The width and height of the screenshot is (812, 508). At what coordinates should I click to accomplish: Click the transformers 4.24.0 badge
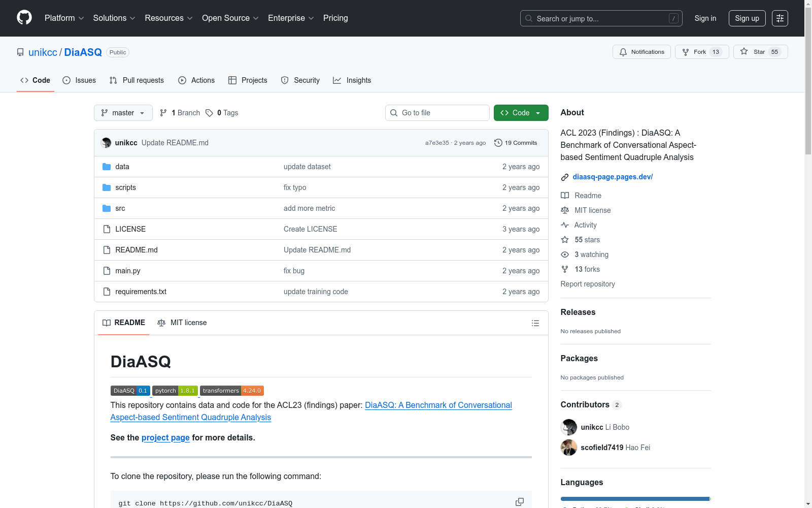click(x=232, y=391)
